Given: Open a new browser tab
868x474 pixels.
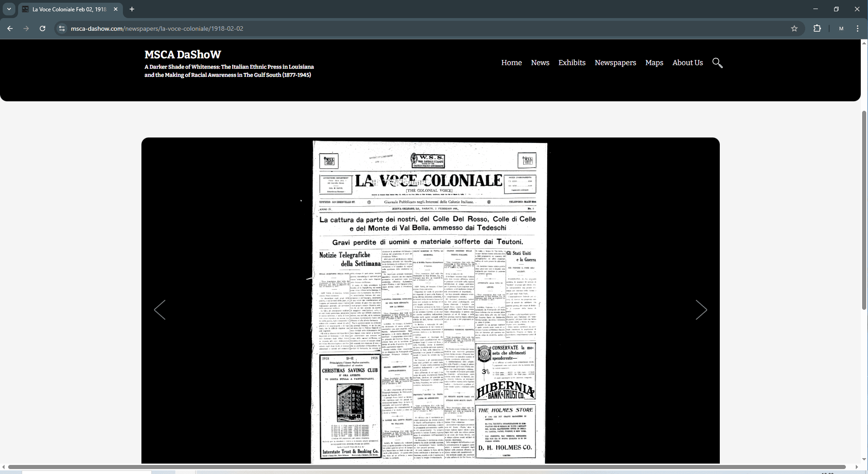Looking at the screenshot, I should [x=132, y=9].
